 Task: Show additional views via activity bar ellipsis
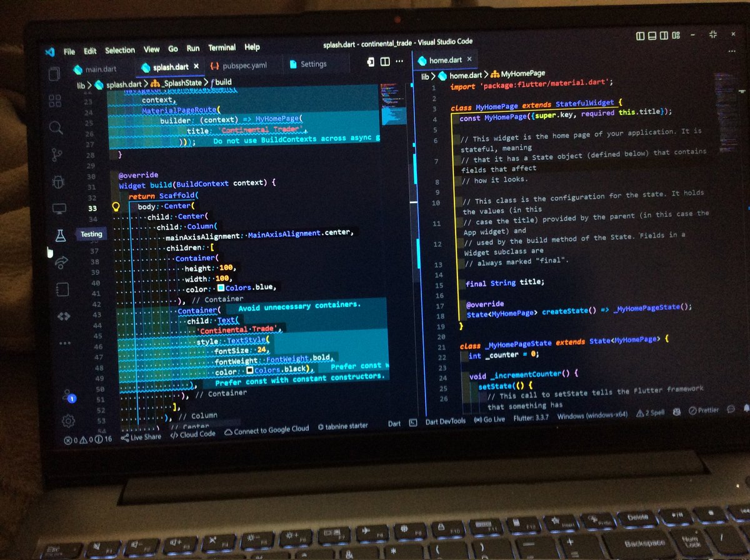[x=65, y=342]
